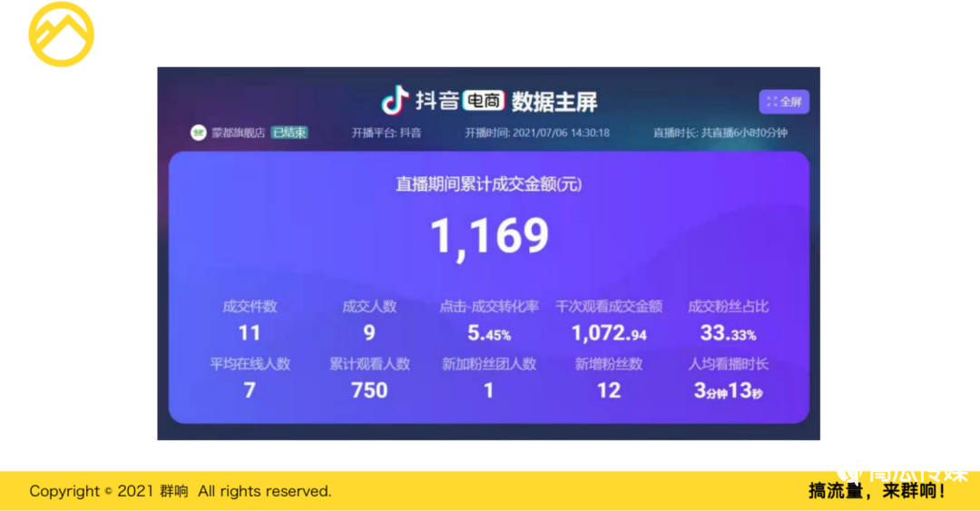
Task: Click the 蒙都旗舰店 store avatar icon
Action: tap(198, 133)
